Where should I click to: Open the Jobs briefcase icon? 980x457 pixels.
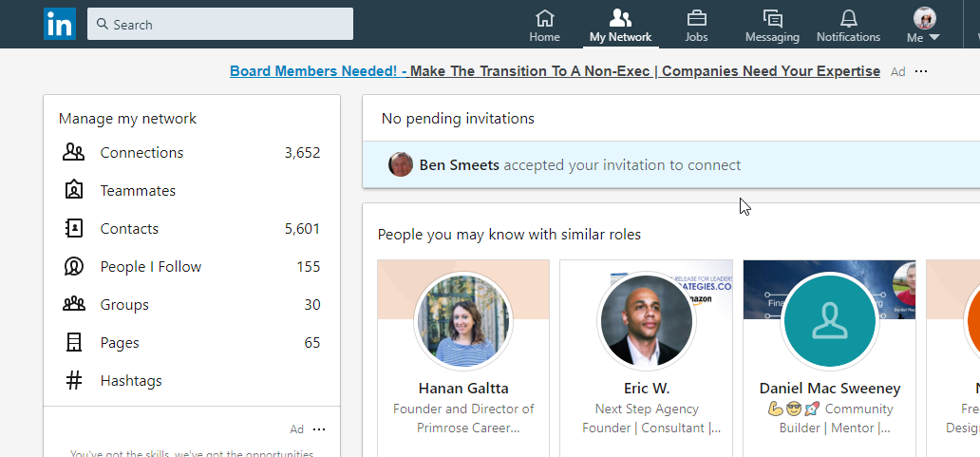[696, 26]
